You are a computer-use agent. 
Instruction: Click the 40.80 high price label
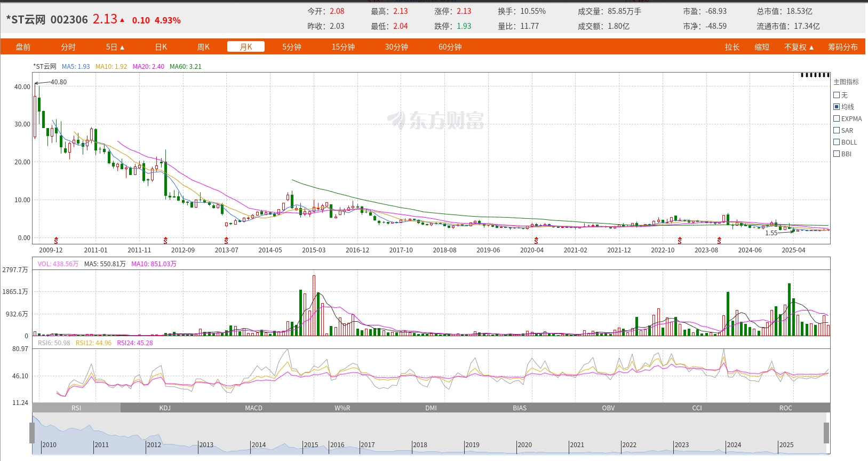(x=59, y=82)
